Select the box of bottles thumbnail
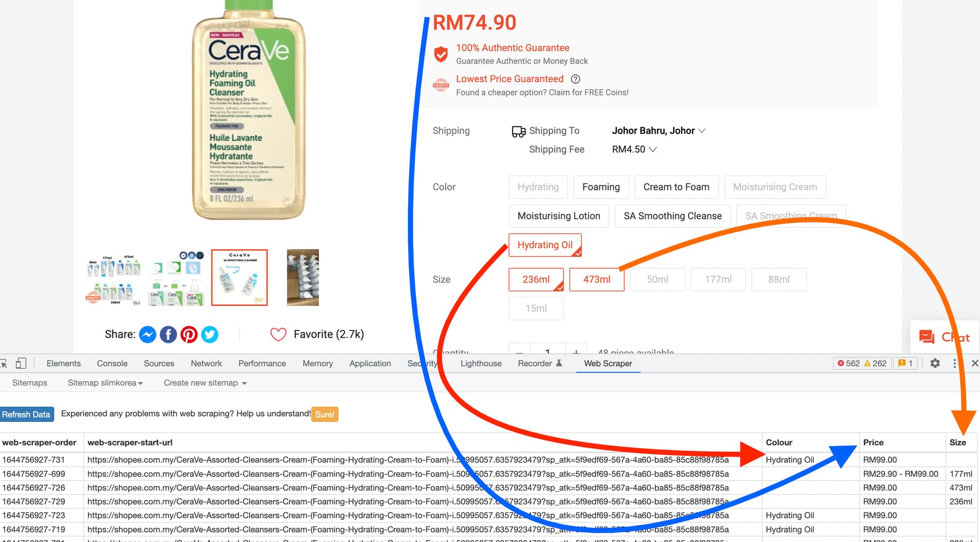The height and width of the screenshot is (542, 980). coord(303,277)
